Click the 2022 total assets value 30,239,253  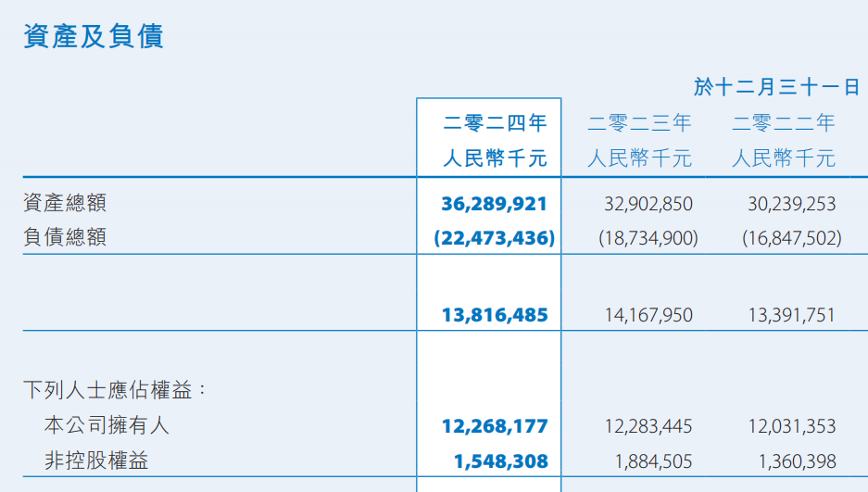click(791, 204)
